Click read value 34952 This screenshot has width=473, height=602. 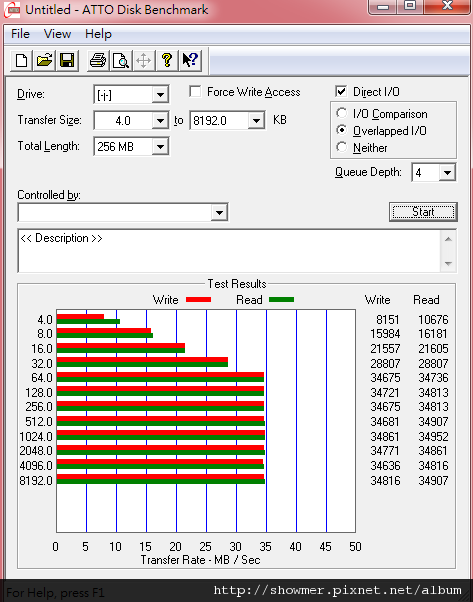(433, 437)
